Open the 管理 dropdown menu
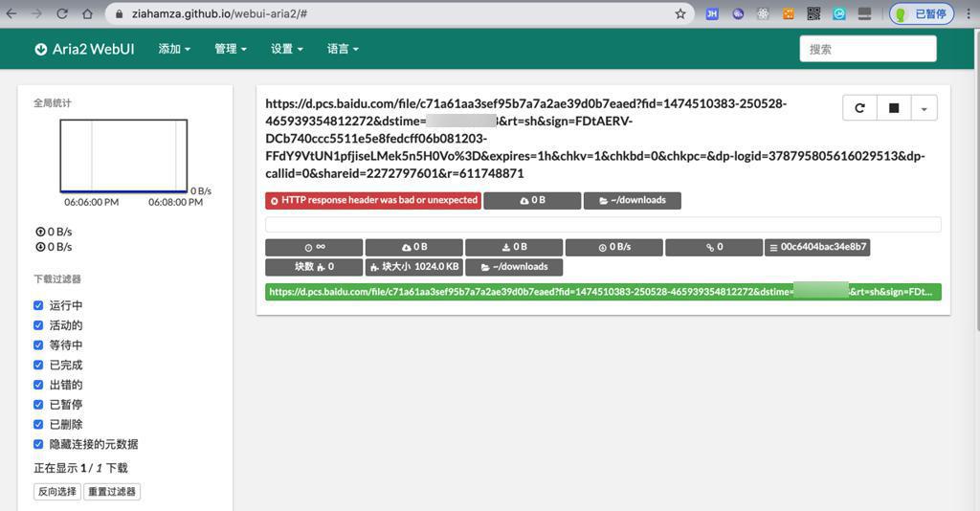The height and width of the screenshot is (511, 980). point(231,49)
